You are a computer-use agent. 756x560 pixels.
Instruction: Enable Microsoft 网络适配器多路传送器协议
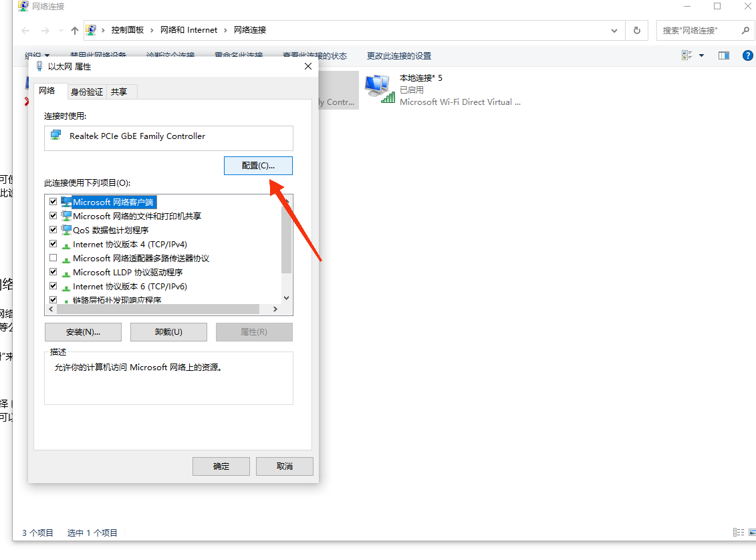[53, 257]
